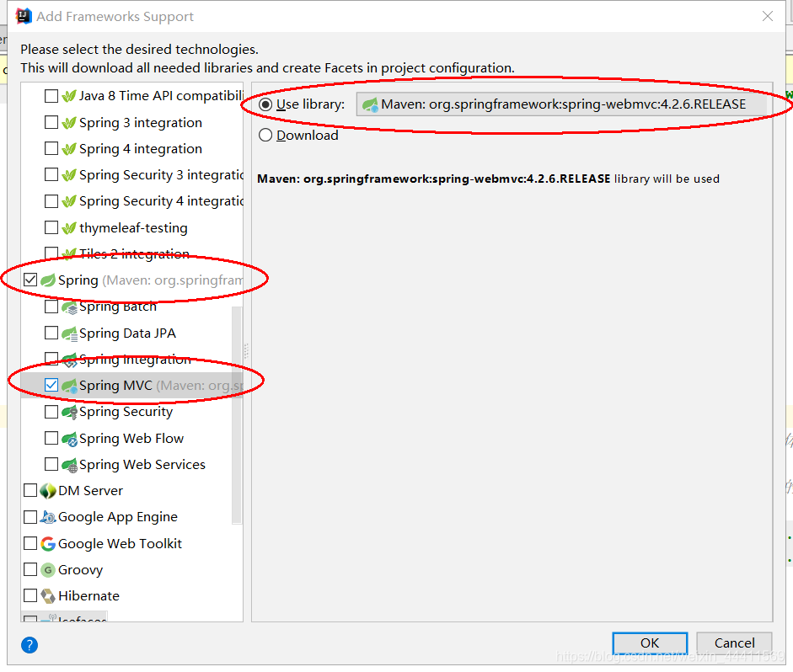Click the Spring Data JPA icon
The width and height of the screenshot is (793, 672).
click(69, 333)
